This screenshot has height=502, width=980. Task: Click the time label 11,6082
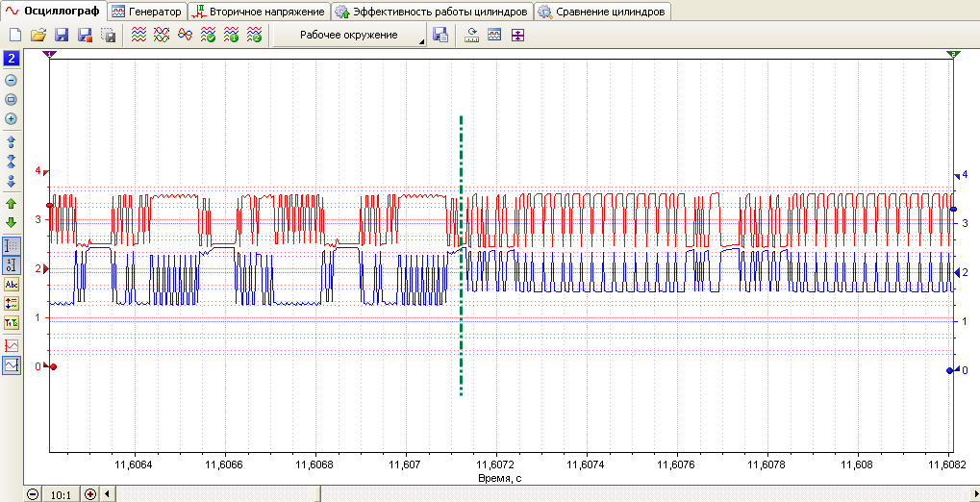pos(947,465)
